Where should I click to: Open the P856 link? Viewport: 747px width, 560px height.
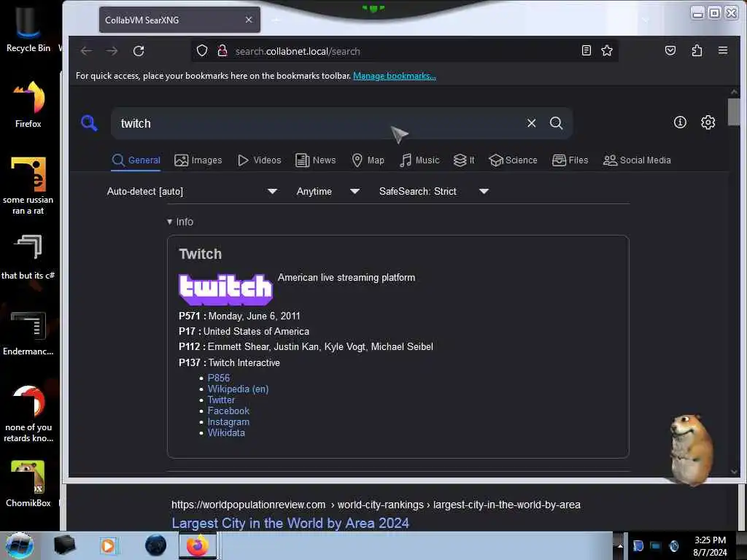[219, 378]
